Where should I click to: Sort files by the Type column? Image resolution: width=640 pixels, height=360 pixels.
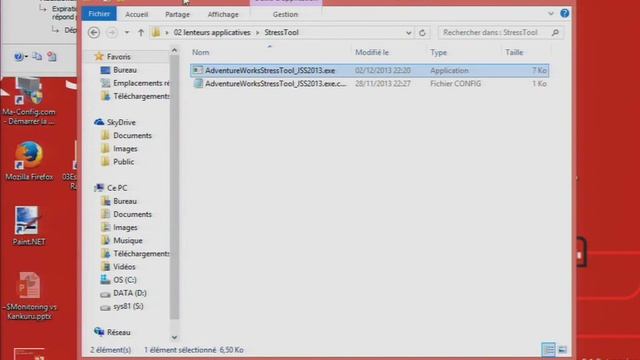tap(438, 52)
